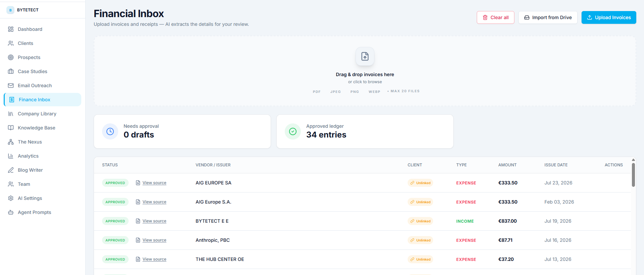Click the VENDOR / ISSUER column header

click(x=213, y=165)
